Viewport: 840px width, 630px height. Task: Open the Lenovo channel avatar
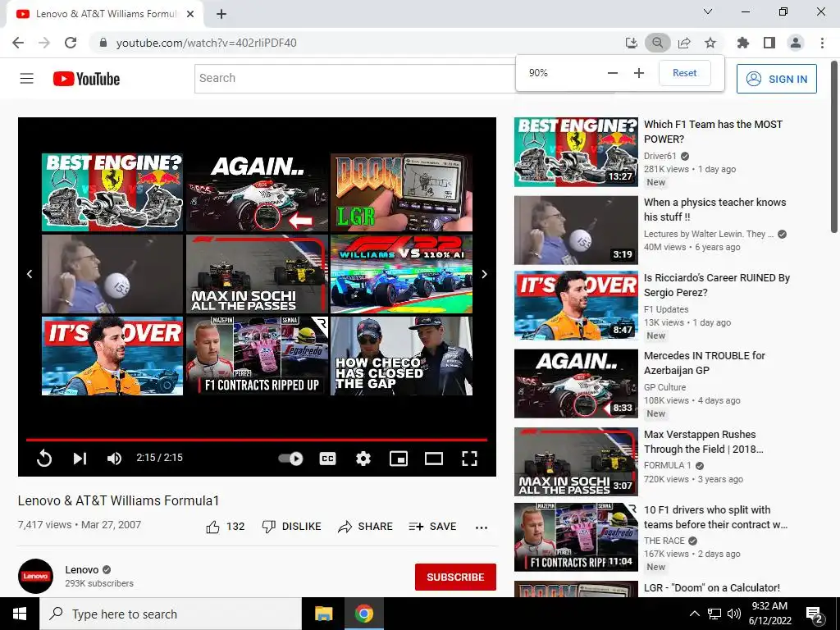pos(35,577)
